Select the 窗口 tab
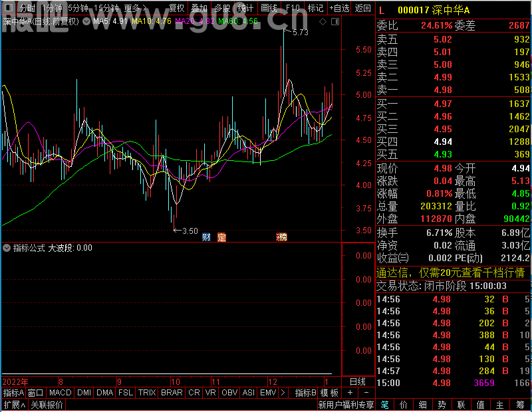The image size is (532, 412). point(36,393)
